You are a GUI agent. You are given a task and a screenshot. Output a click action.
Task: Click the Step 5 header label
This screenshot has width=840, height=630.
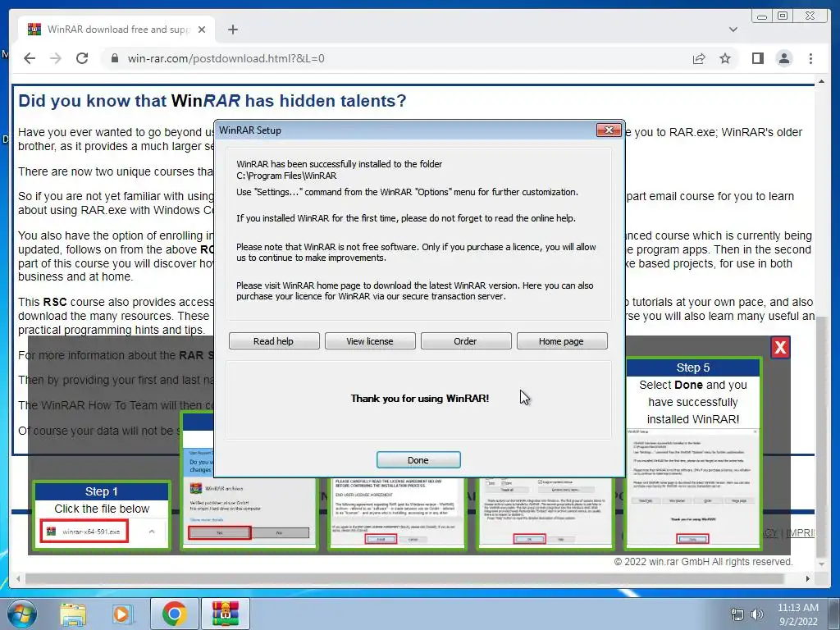692,367
